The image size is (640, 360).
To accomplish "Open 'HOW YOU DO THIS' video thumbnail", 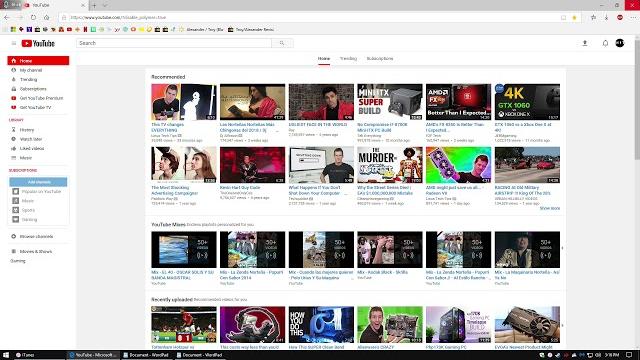I will point(321,325).
